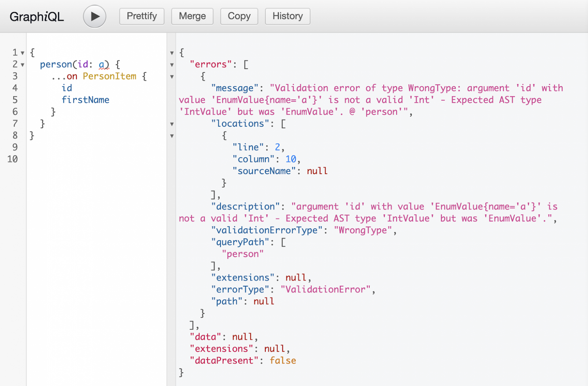Viewport: 588px width, 386px height.
Task: Click the firstName field in the query
Action: point(86,100)
